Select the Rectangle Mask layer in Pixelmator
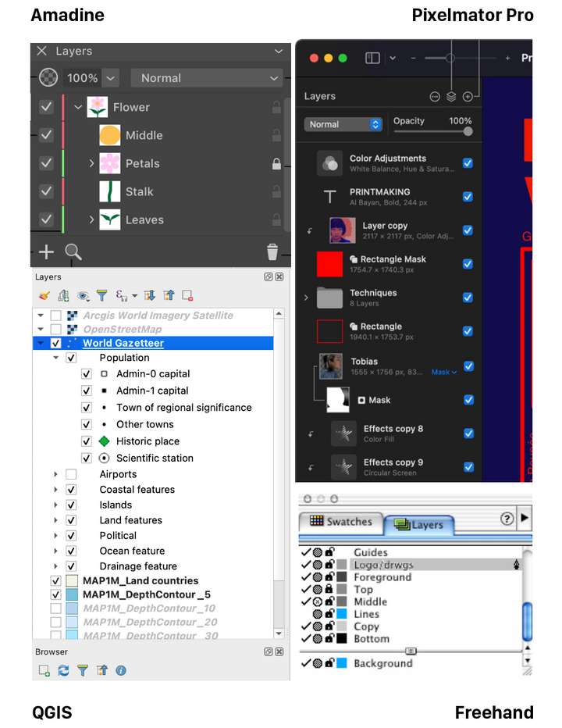This screenshot has height=728, width=562. pos(389,264)
